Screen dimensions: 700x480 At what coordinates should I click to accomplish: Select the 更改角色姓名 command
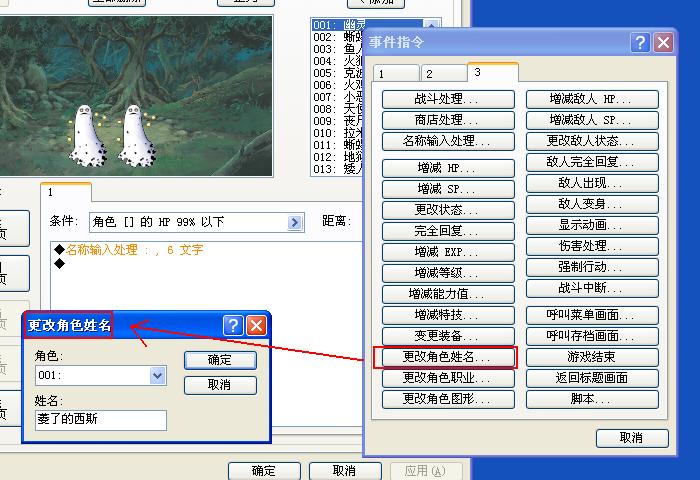coord(448,357)
